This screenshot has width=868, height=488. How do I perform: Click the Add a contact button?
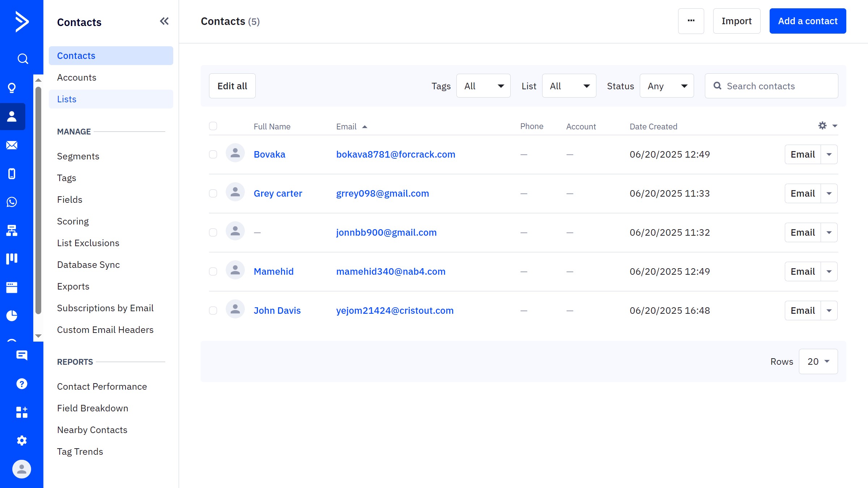coord(808,21)
